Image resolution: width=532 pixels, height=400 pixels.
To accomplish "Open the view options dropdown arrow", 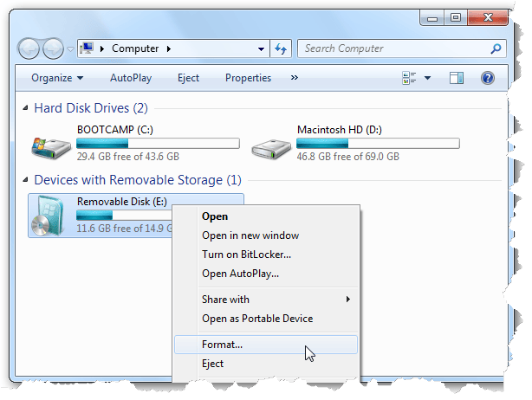I will click(x=427, y=78).
